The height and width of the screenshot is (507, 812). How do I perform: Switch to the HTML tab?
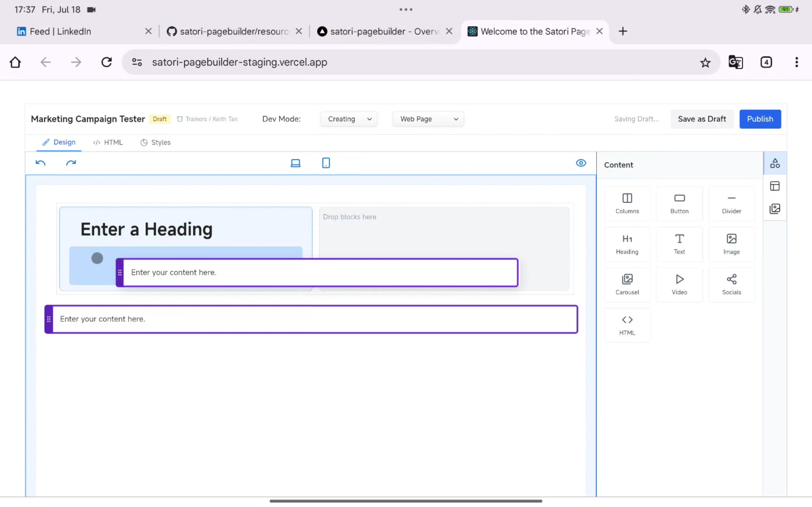[x=108, y=142]
